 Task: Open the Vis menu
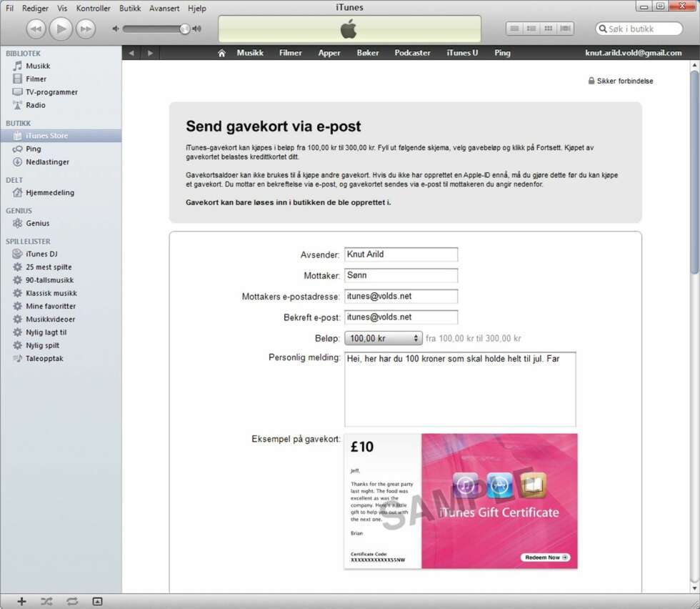tap(63, 8)
